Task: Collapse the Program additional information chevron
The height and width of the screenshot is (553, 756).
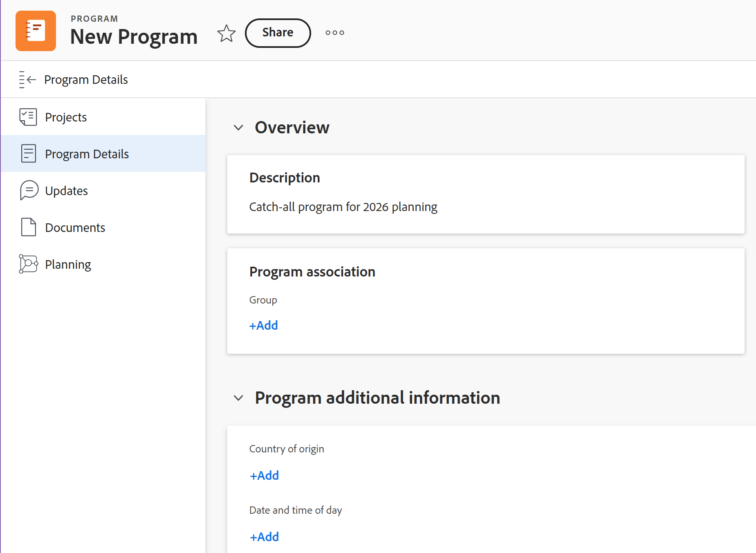Action: (238, 398)
